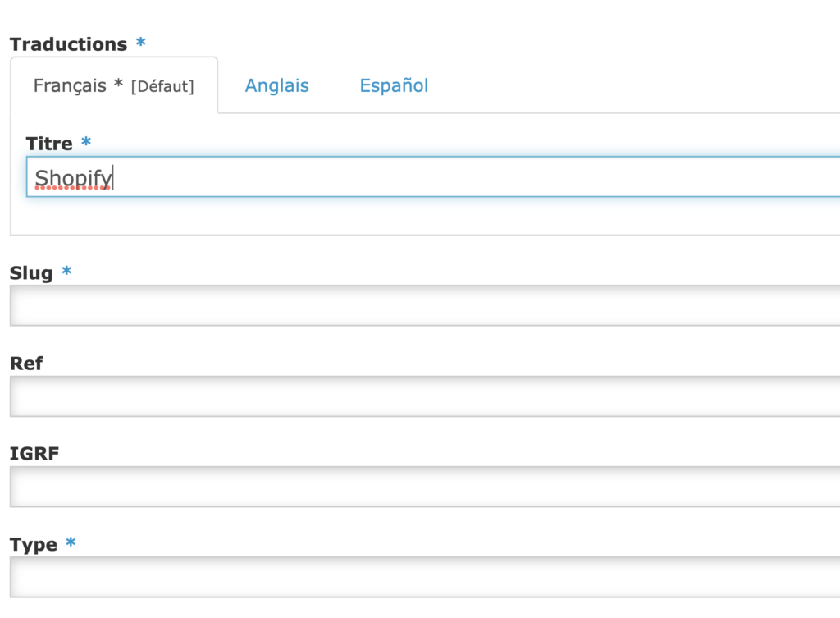Click the IGRF field label
840x618 pixels.
[x=34, y=453]
